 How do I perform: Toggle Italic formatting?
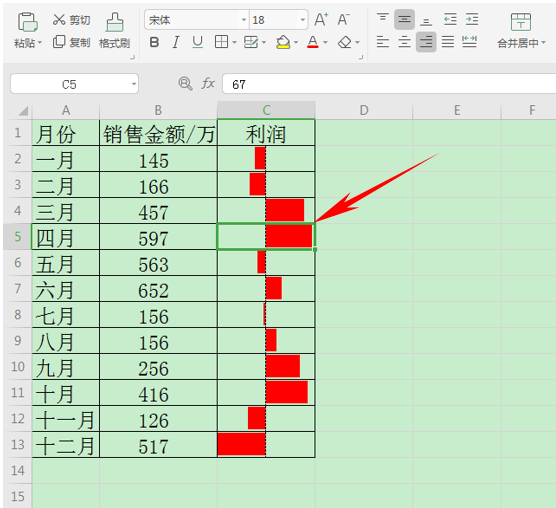176,43
